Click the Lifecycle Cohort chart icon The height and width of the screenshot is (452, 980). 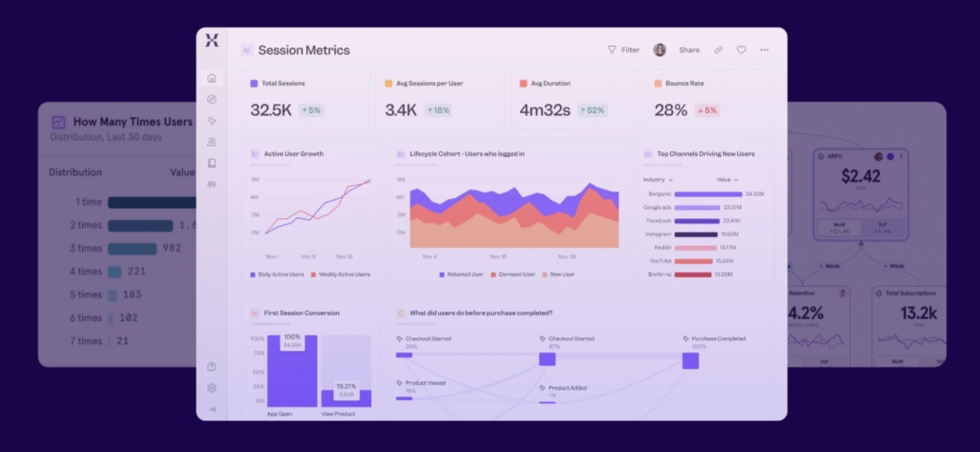(400, 153)
